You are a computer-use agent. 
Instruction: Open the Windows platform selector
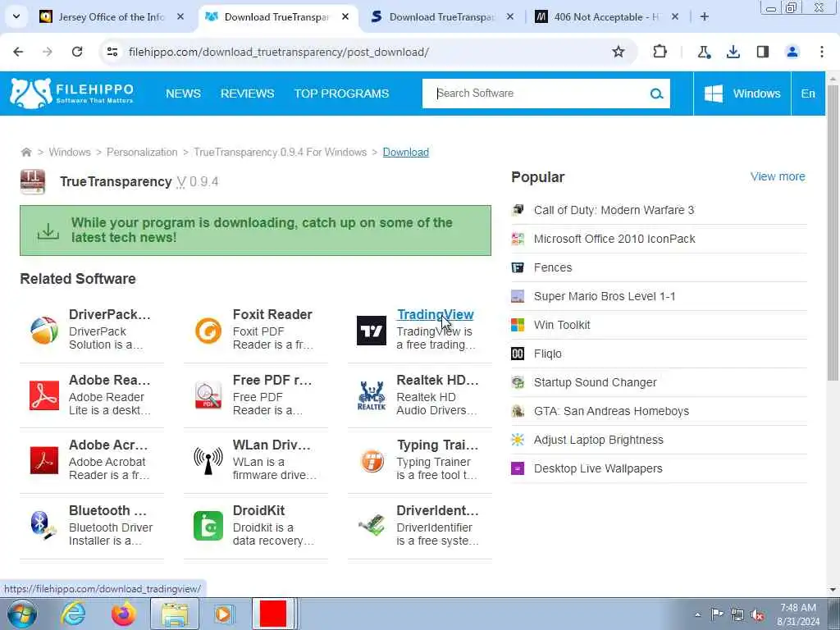[x=742, y=94]
